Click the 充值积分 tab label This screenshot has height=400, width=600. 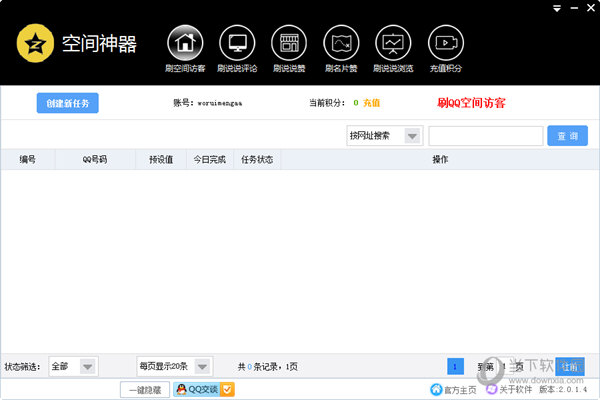[x=446, y=69]
